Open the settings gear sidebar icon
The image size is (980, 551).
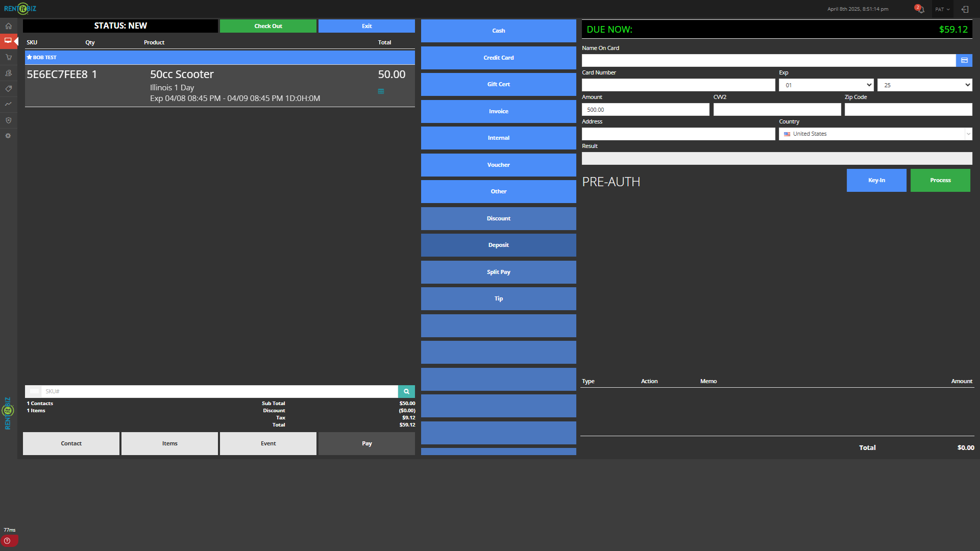pos(9,136)
